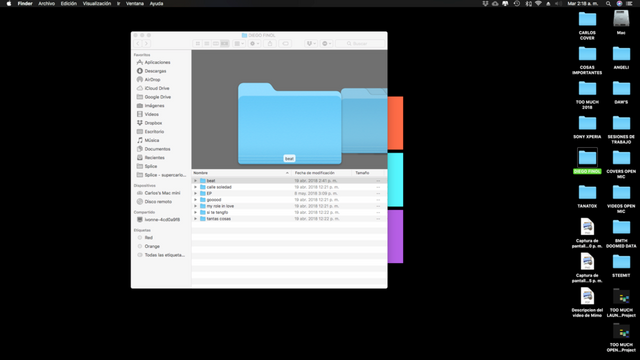Open Imágenes in the sidebar
Viewport: 640px width, 360px height.
click(154, 106)
